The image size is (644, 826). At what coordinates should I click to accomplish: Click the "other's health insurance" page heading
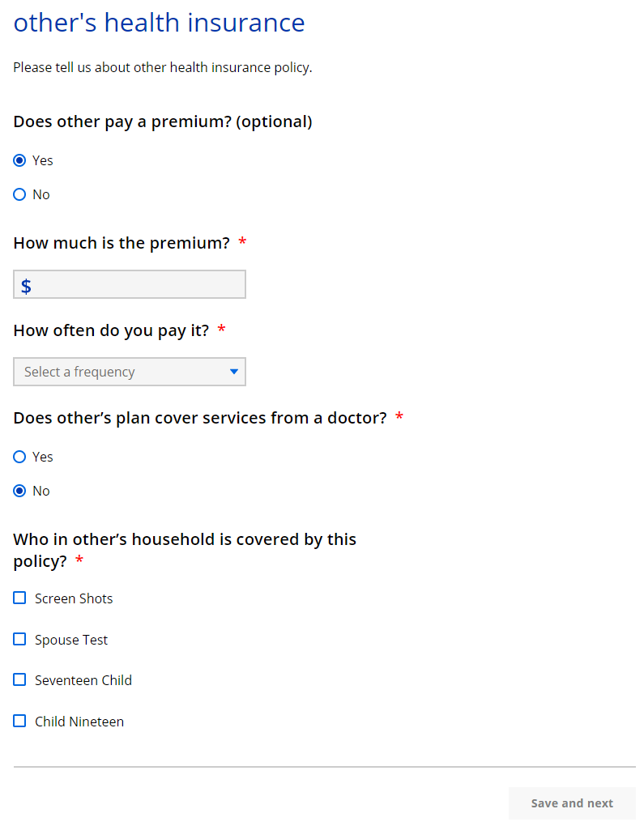pyautogui.click(x=159, y=23)
